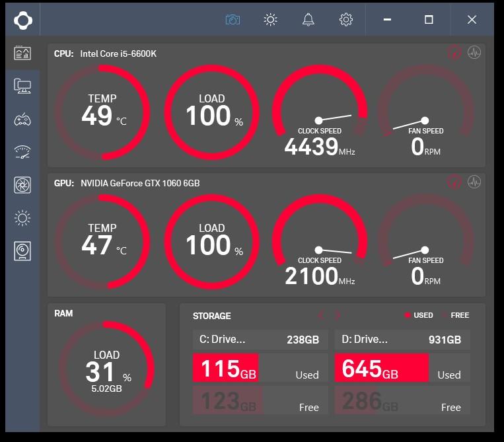Click the CPU LOAD 100 % gauge
Image resolution: width=504 pixels, height=442 pixels.
tap(212, 112)
